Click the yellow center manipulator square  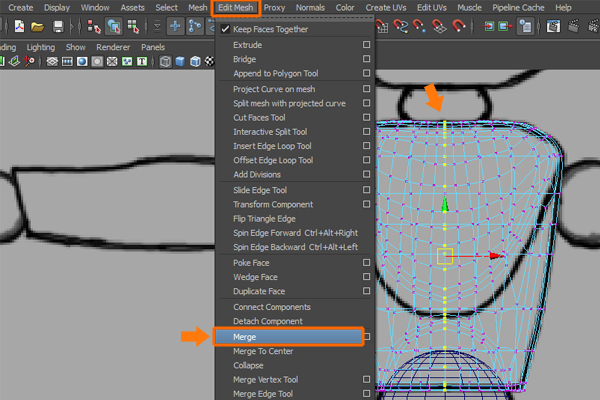pos(445,256)
